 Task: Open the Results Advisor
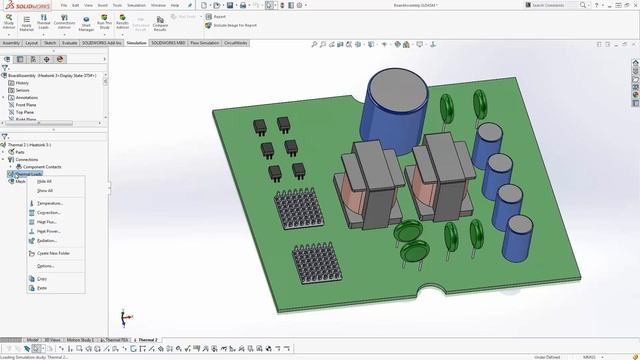tap(122, 22)
